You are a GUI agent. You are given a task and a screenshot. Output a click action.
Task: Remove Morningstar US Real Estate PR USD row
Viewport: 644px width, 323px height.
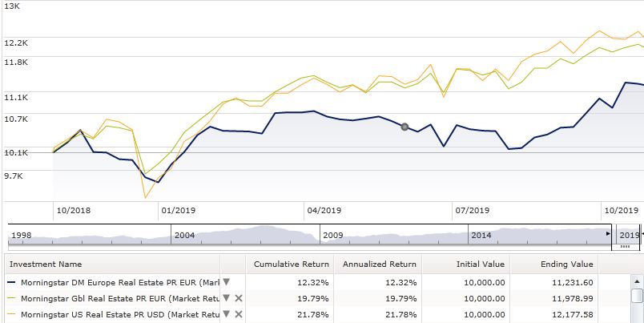(x=238, y=313)
